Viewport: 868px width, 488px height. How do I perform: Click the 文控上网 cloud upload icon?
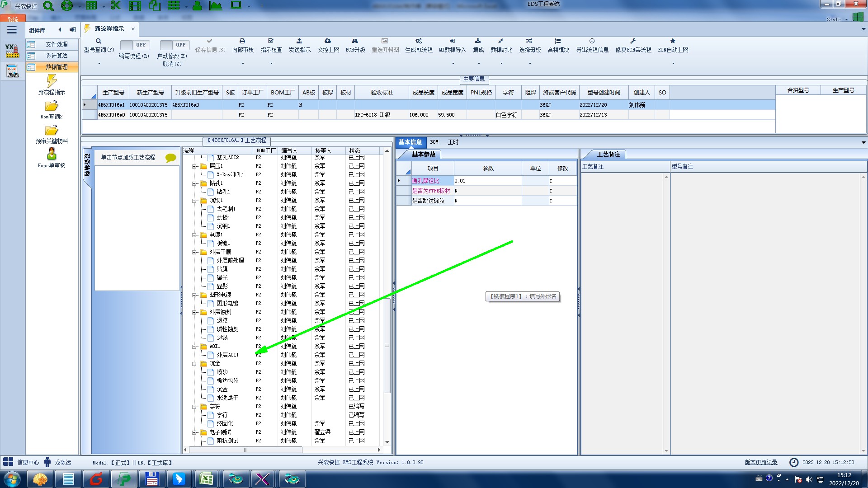pyautogui.click(x=328, y=41)
